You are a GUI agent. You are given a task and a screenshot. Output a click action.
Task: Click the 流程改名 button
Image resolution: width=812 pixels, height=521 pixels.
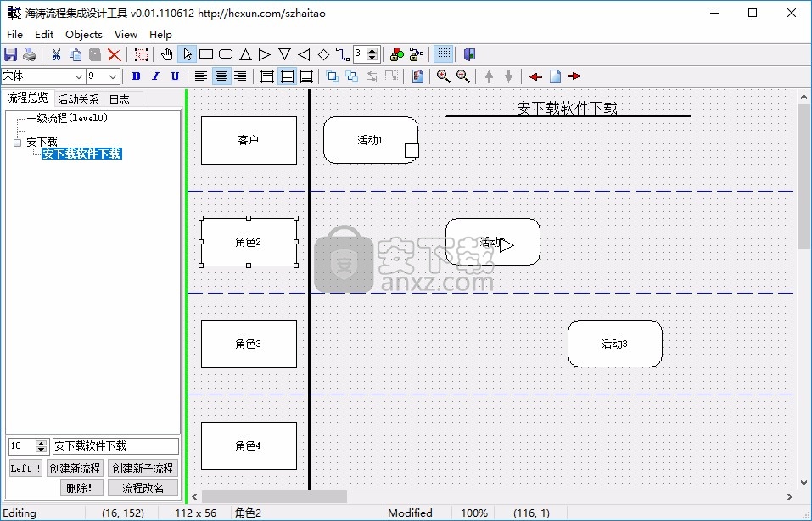point(143,488)
